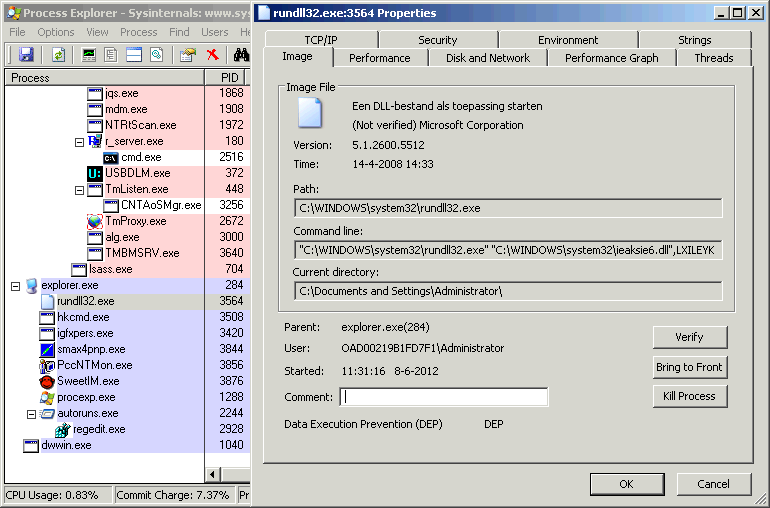
Task: Open the Process menu
Action: (x=138, y=32)
